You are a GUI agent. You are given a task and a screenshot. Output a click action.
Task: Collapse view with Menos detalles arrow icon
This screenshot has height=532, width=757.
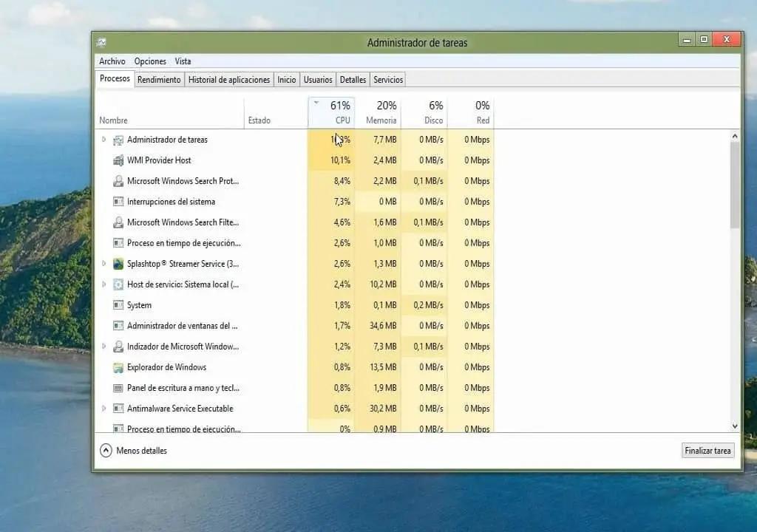click(106, 451)
